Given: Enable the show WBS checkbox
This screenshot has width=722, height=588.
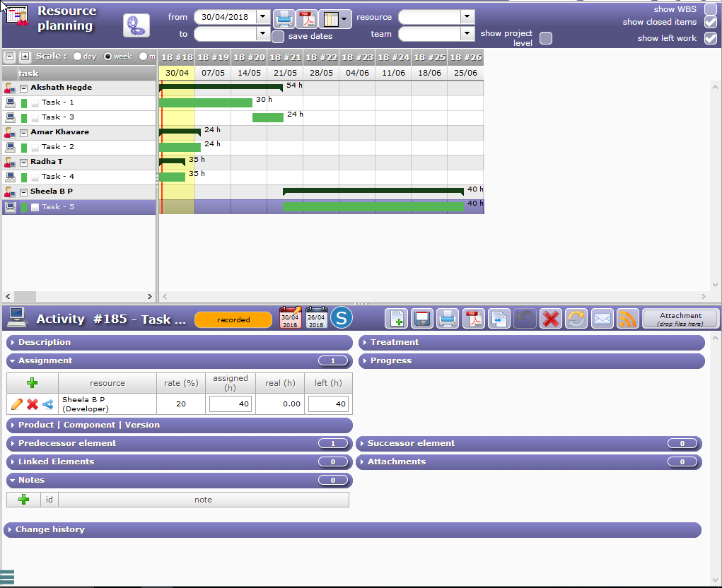Looking at the screenshot, I should click(x=710, y=9).
